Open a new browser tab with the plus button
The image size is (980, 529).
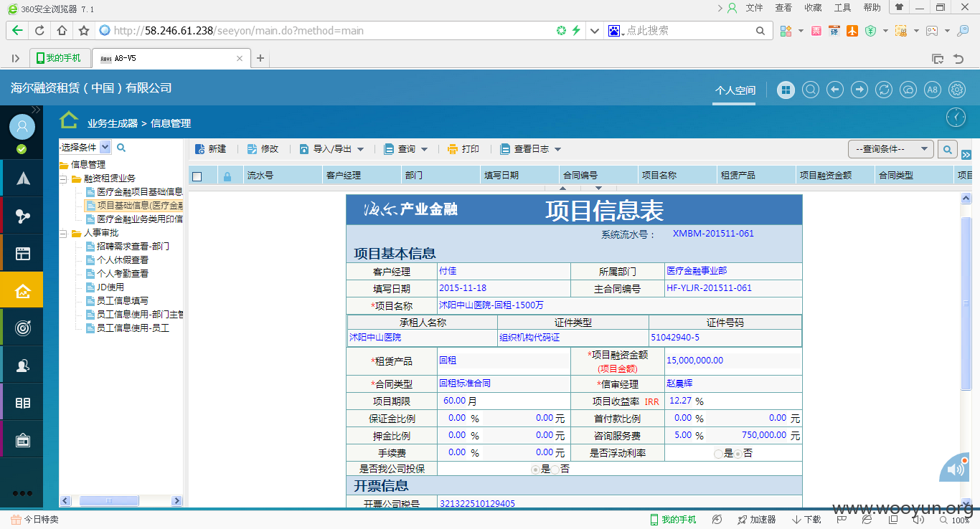260,58
